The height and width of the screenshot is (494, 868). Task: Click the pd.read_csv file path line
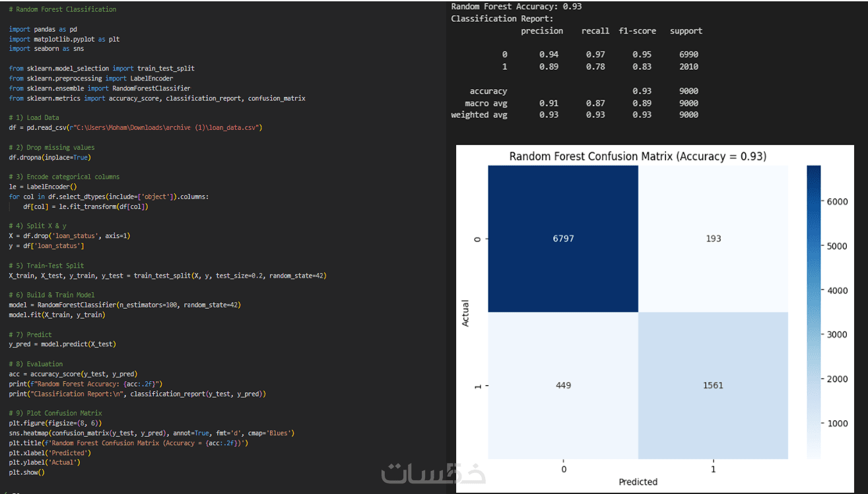135,127
